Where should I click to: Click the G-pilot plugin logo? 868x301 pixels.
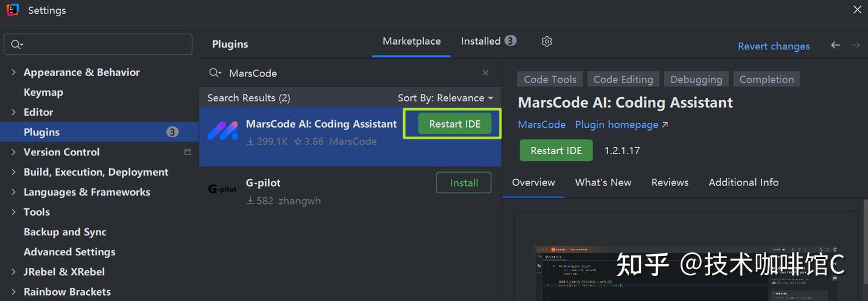click(222, 189)
